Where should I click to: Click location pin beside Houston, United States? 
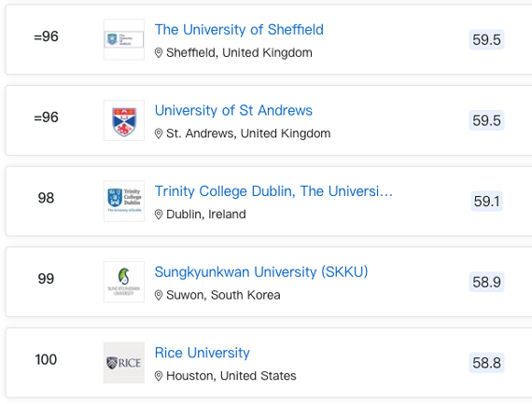[159, 376]
